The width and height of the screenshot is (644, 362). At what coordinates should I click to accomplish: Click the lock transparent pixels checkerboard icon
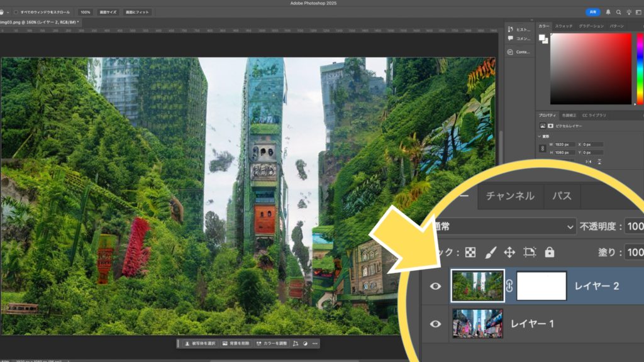tap(470, 252)
